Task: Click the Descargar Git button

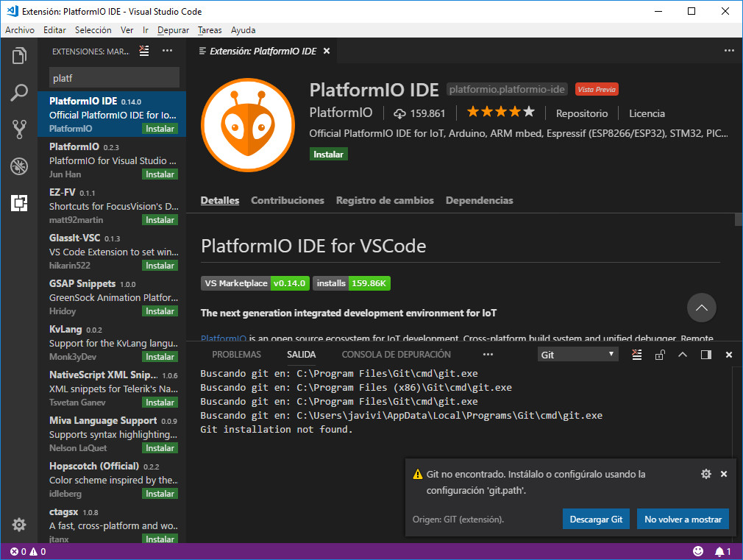Action: [596, 519]
